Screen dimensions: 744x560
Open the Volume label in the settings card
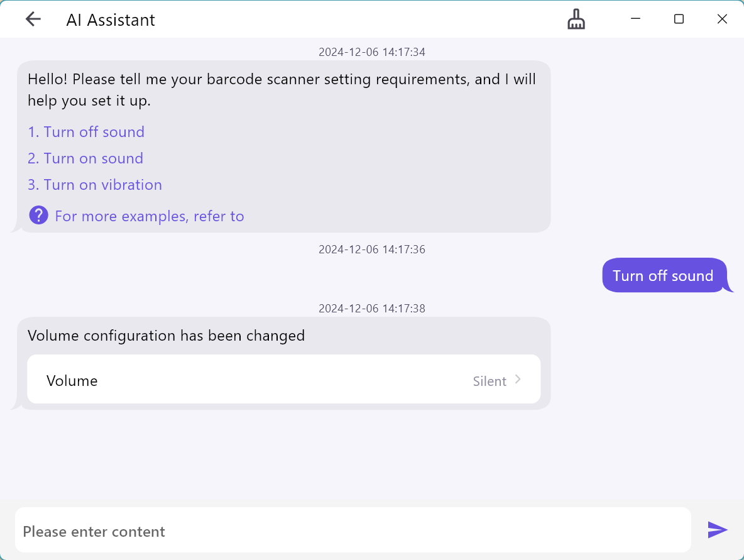72,381
